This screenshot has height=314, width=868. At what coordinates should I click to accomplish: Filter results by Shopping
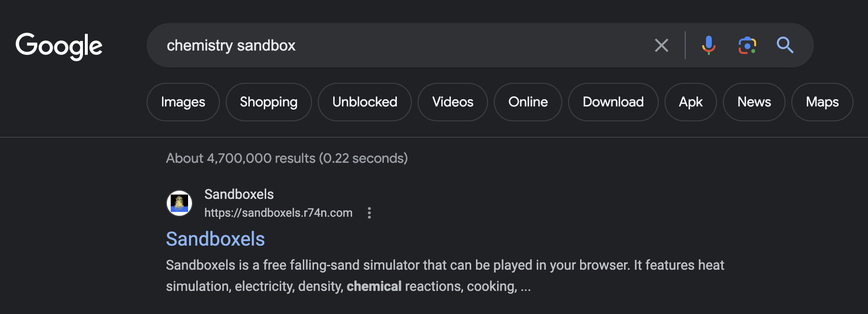click(269, 102)
